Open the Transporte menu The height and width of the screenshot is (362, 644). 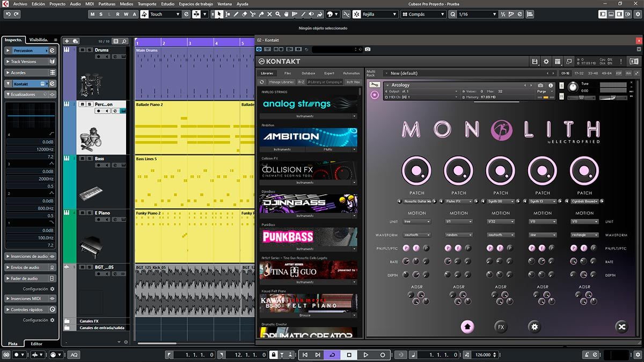coord(147,4)
